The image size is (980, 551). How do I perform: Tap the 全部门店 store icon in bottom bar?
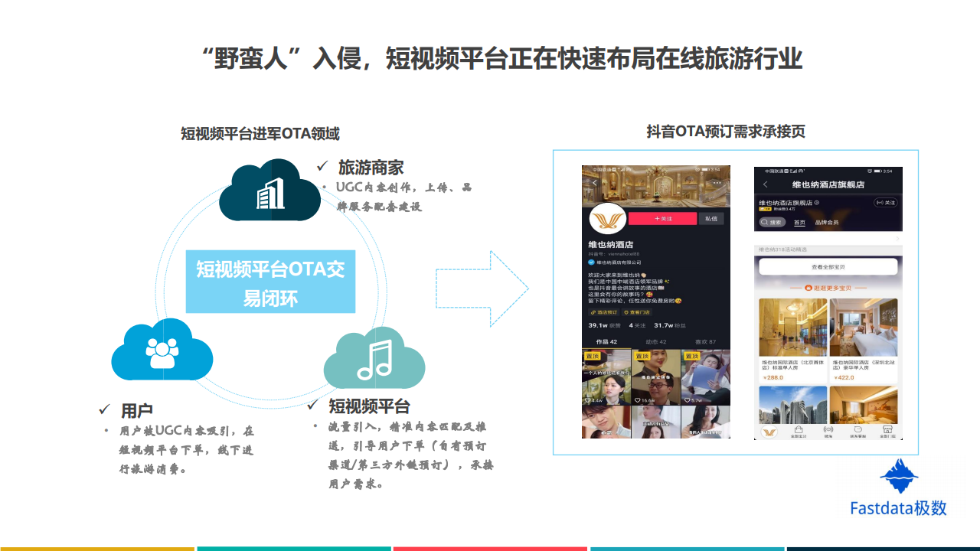(887, 431)
